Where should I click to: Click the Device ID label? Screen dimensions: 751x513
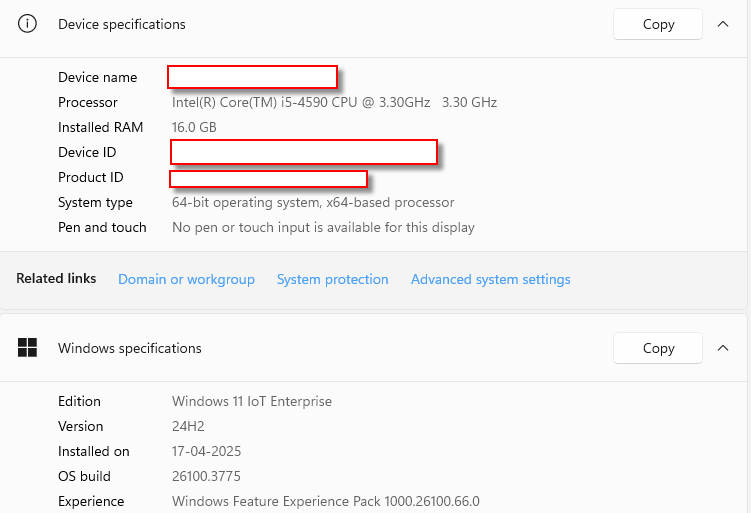click(x=87, y=152)
